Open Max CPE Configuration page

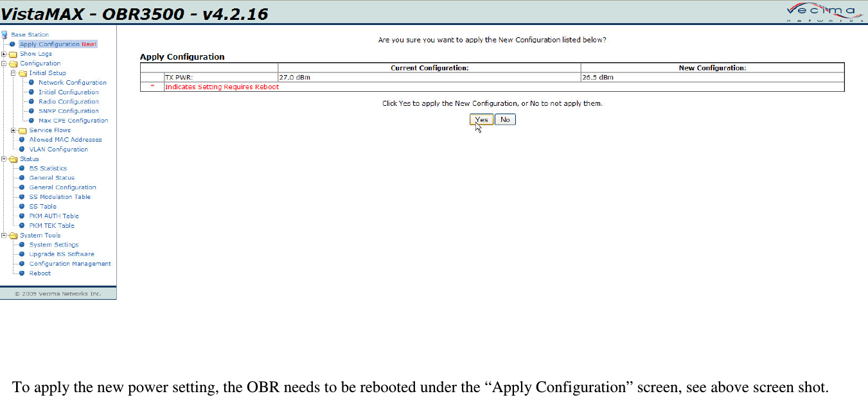[x=73, y=121]
